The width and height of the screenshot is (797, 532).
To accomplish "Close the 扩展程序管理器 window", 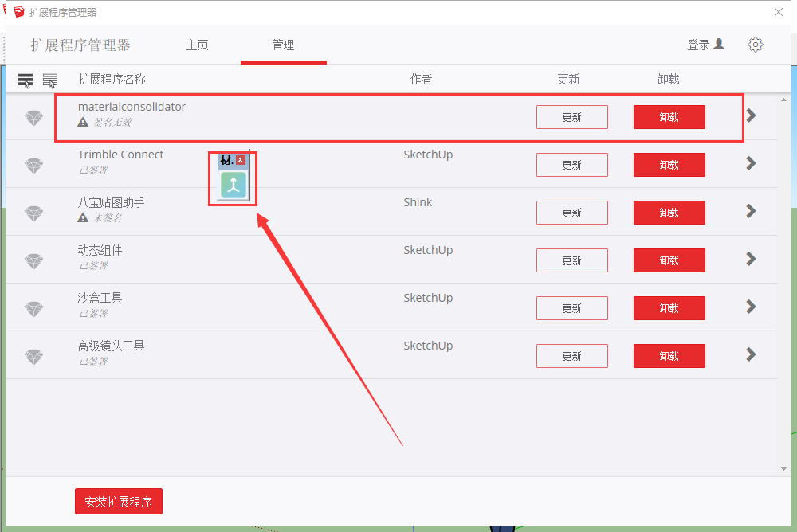I will pos(778,12).
